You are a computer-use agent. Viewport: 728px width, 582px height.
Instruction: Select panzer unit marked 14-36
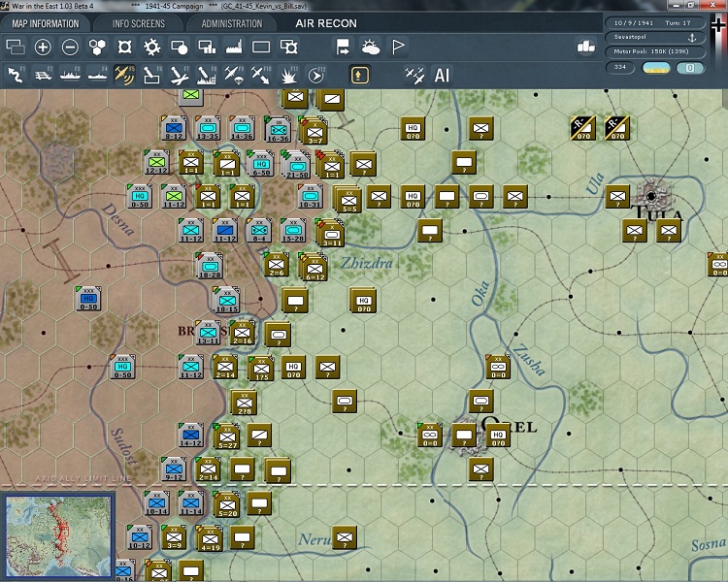pos(242,128)
